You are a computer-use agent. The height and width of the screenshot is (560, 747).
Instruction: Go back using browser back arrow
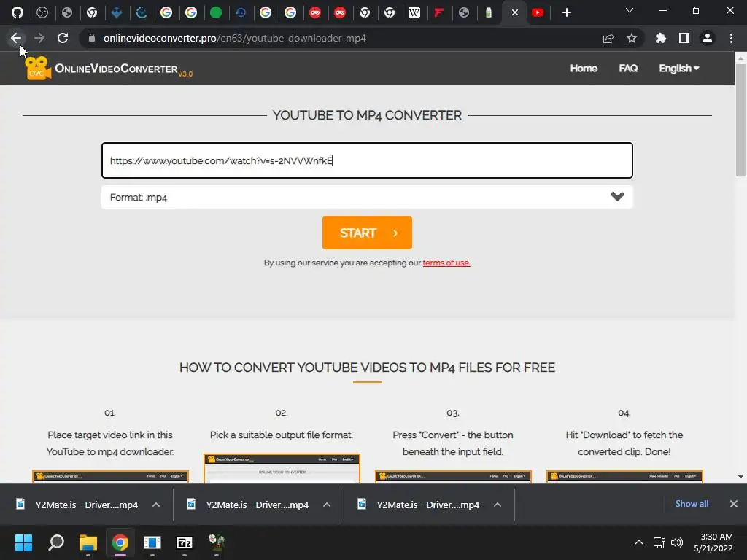16,38
